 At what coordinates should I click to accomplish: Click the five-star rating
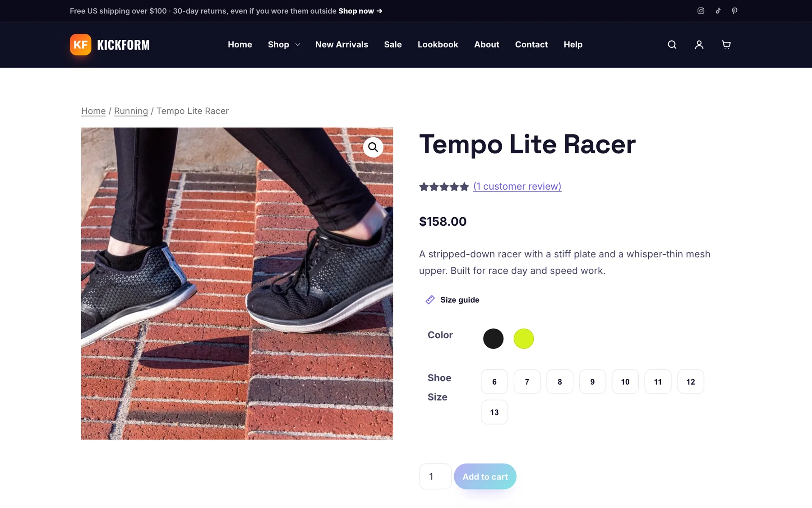[x=444, y=186]
